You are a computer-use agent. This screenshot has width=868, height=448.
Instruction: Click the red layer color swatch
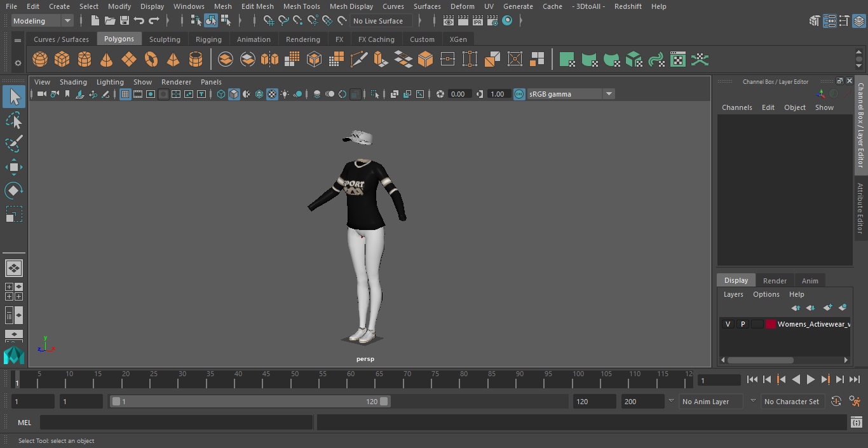tap(771, 324)
